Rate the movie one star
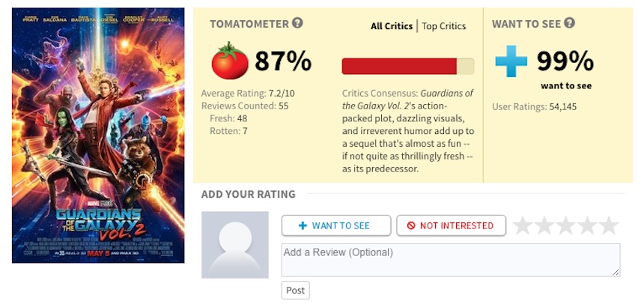Image resolution: width=644 pixels, height=307 pixels. click(523, 225)
